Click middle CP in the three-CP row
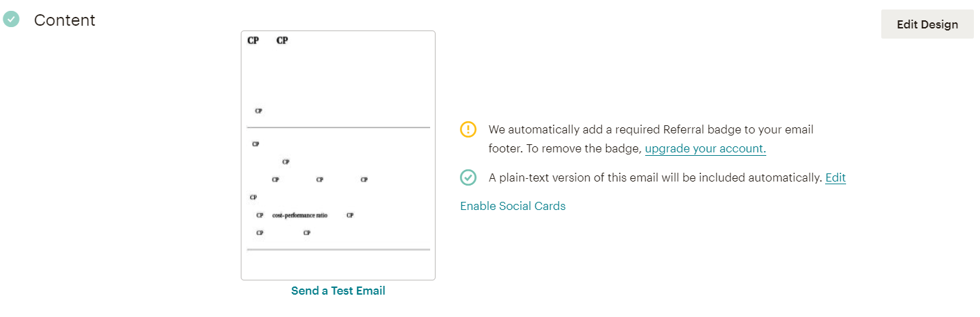The width and height of the screenshot is (980, 317). (x=320, y=179)
